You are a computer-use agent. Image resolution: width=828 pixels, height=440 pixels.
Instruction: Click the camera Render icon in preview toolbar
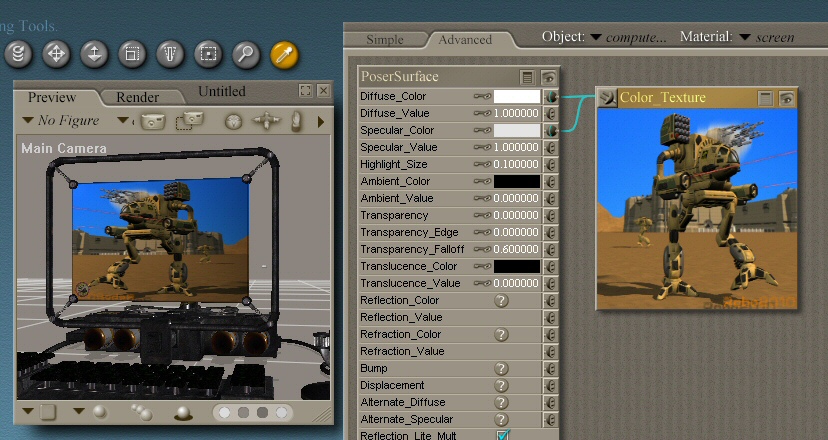153,121
